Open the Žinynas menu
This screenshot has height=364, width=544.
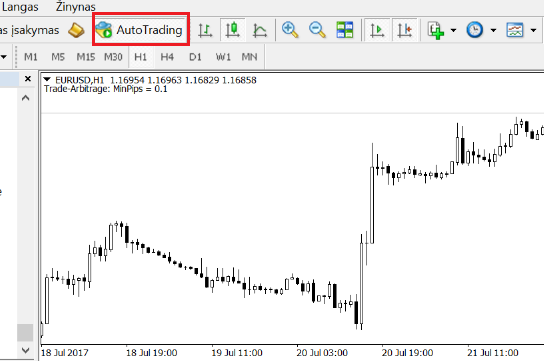point(75,7)
